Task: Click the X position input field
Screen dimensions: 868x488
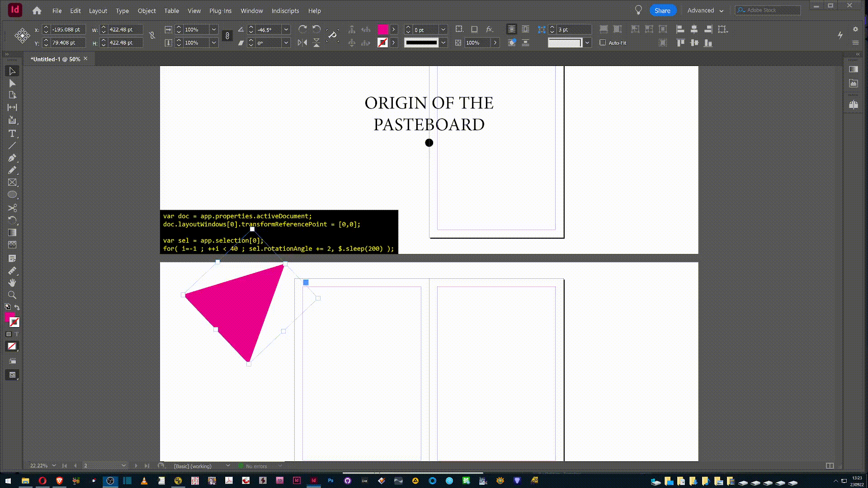Action: coord(67,29)
